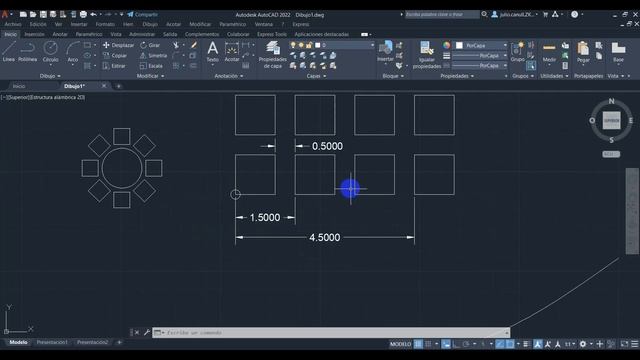Expand the Bloque panel dropdown
Screen dimensions: 640x360
[x=393, y=76]
